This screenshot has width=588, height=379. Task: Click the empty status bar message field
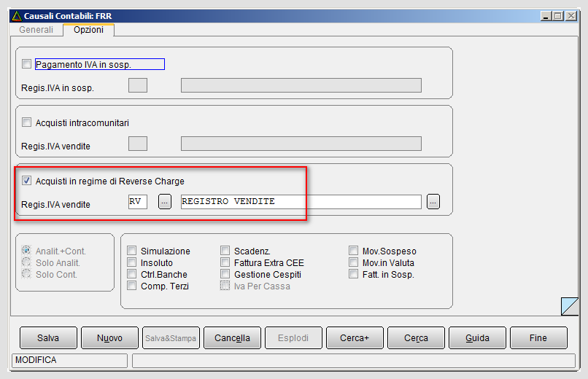354,361
